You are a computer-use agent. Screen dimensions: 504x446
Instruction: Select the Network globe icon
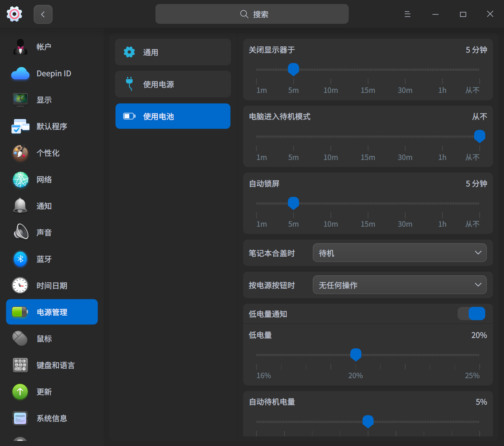(x=20, y=180)
